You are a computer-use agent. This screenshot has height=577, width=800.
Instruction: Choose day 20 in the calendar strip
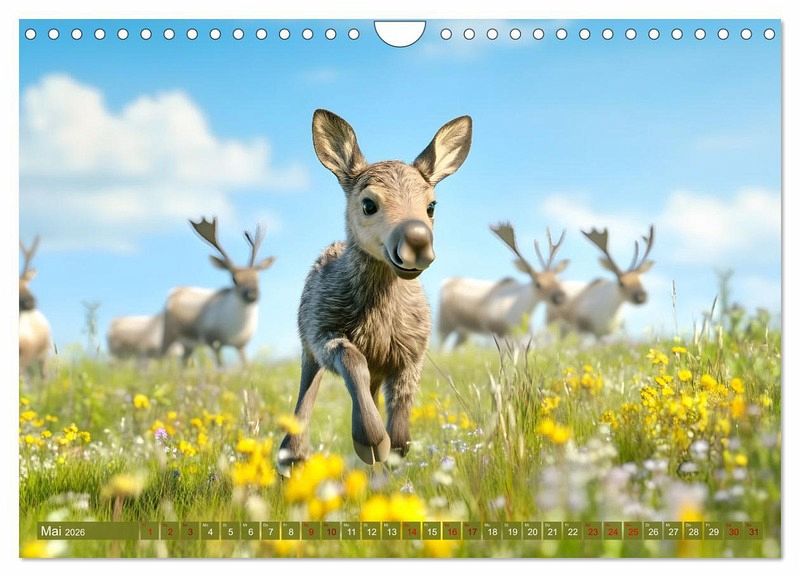point(532,531)
